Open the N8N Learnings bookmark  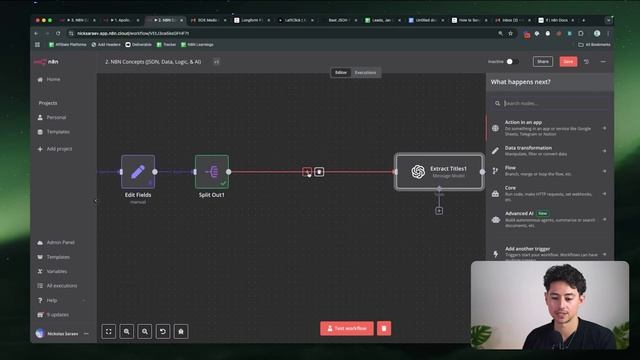coord(197,44)
